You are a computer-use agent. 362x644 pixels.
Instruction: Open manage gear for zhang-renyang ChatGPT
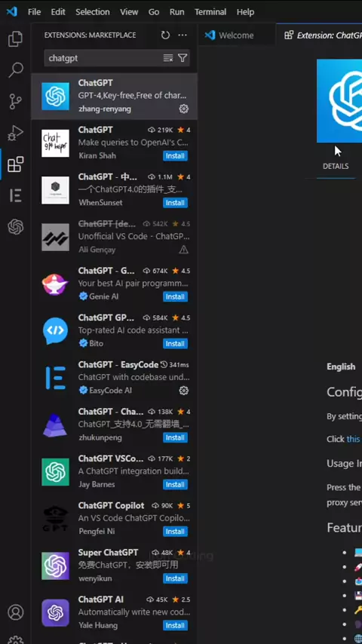184,109
